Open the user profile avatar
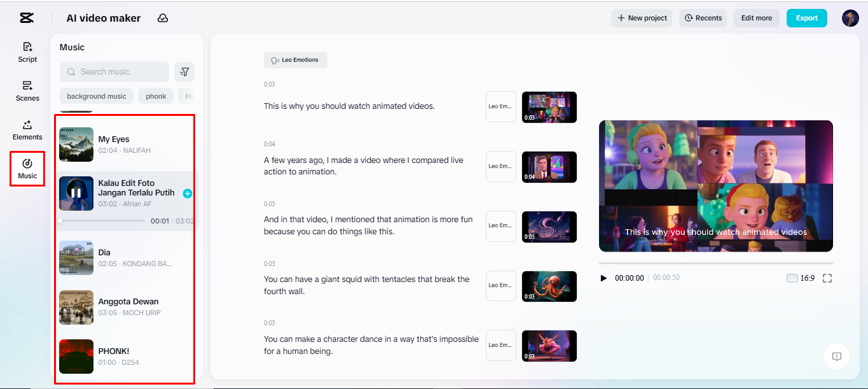Viewport: 868px width, 389px height. pyautogui.click(x=850, y=18)
